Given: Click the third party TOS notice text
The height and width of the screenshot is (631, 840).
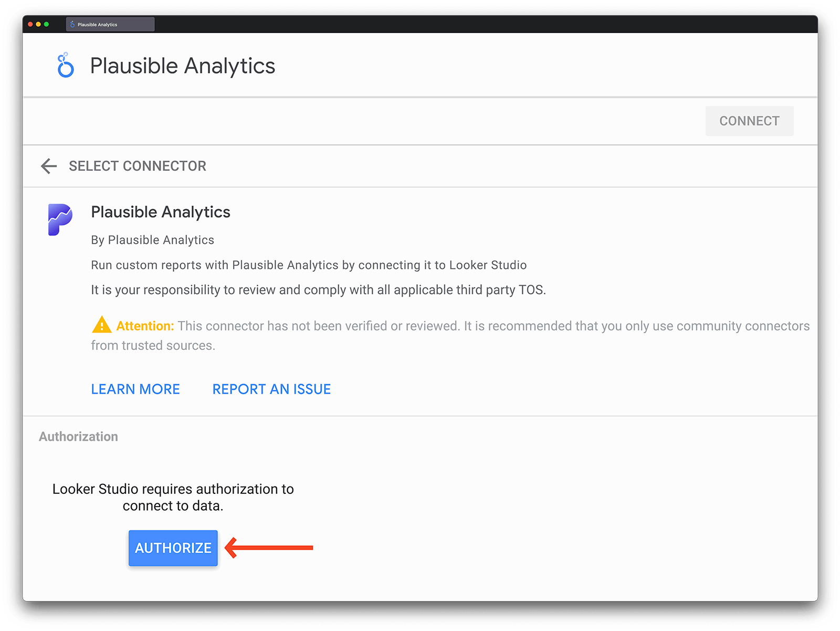Looking at the screenshot, I should pos(318,289).
